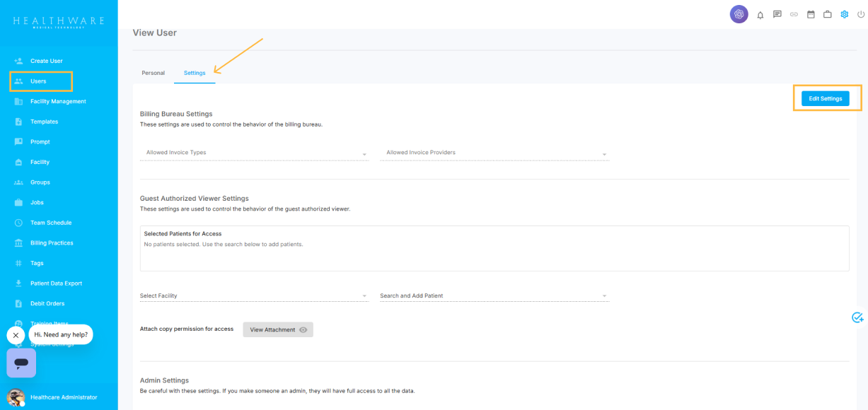Click the calendar icon in top bar
Screen dimensions: 868x410
point(811,14)
